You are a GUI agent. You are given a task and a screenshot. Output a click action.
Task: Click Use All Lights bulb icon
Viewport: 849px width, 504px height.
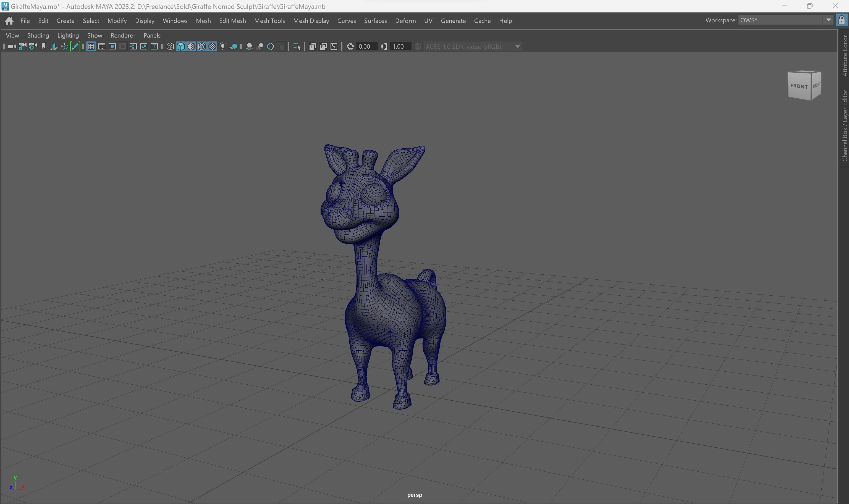223,46
